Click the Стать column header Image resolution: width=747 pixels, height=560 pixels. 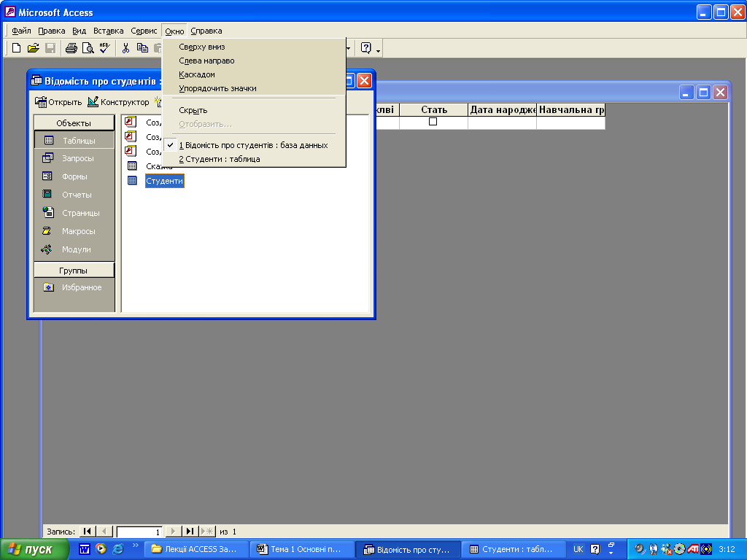(x=433, y=109)
